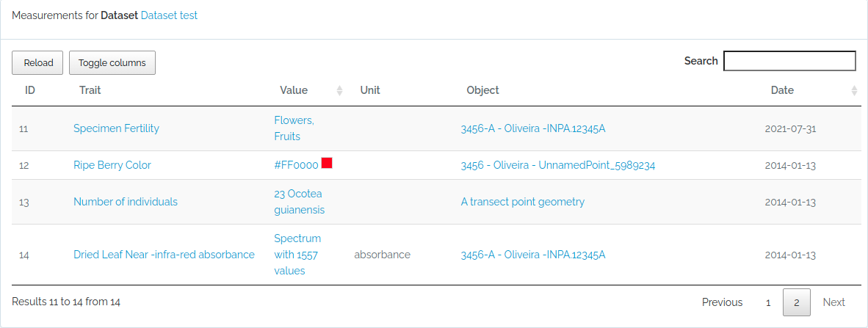Screen dimensions: 868x328
Task: Click the Reload button
Action: [x=37, y=62]
